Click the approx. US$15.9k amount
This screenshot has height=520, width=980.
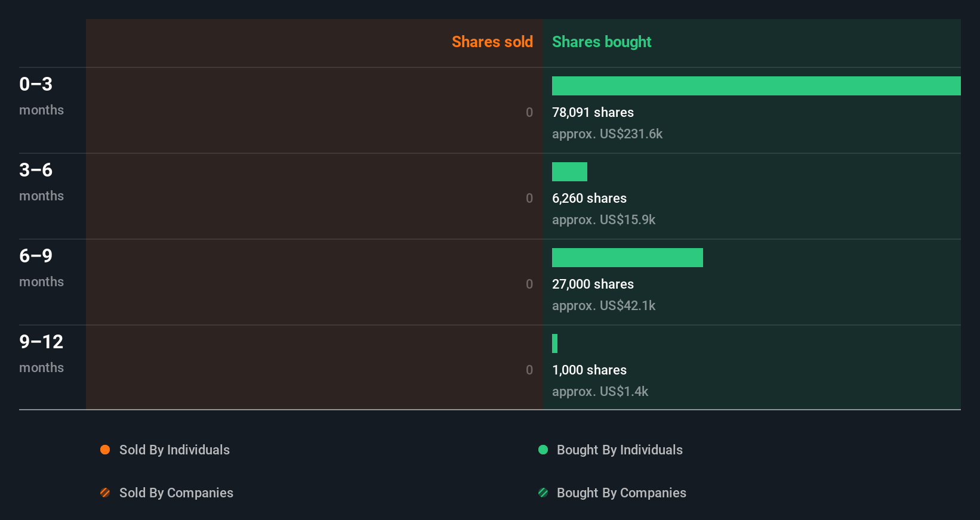[x=603, y=219]
